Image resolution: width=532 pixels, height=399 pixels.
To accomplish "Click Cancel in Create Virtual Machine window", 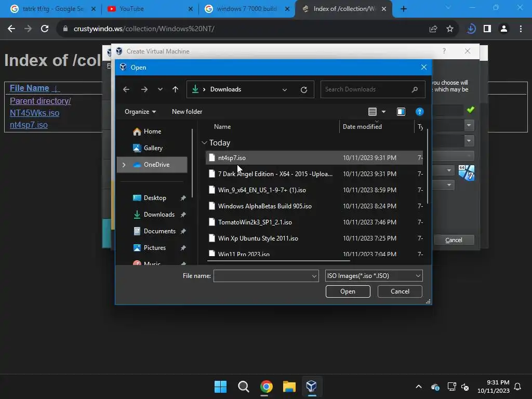I will 454,240.
